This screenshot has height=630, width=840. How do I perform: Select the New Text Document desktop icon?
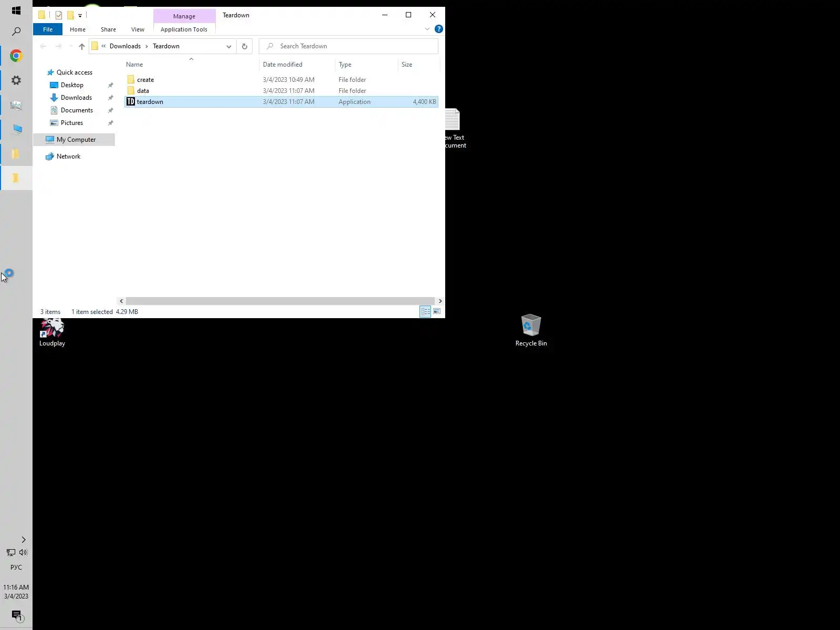455,129
